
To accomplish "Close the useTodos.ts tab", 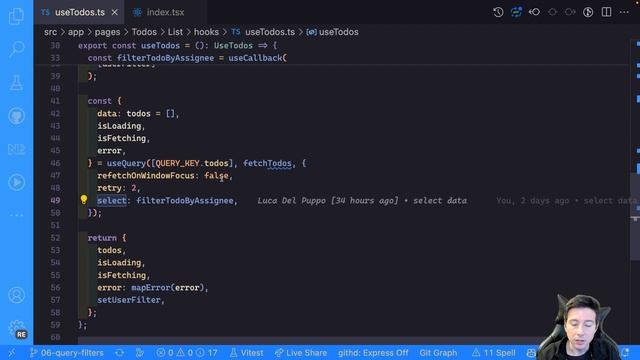I will (115, 12).
